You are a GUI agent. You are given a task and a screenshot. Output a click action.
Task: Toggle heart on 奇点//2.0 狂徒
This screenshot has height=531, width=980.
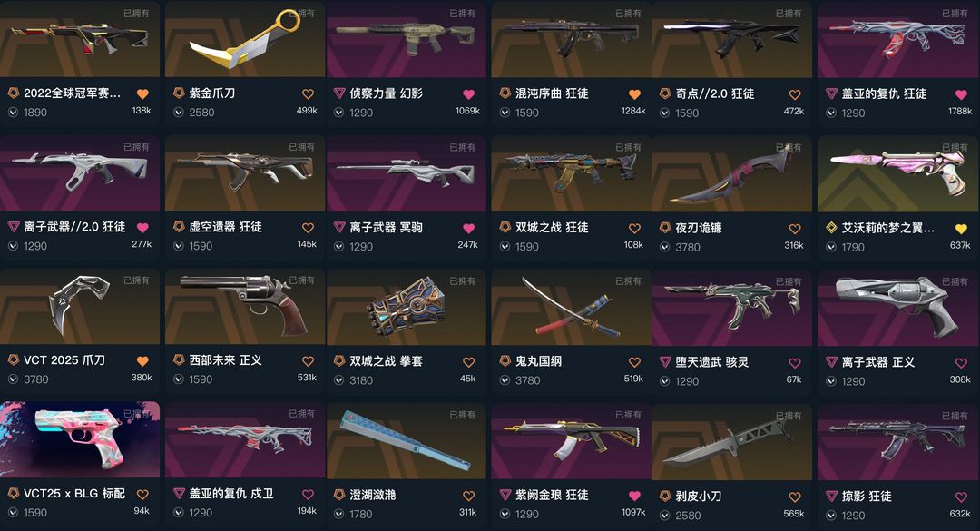tap(795, 95)
